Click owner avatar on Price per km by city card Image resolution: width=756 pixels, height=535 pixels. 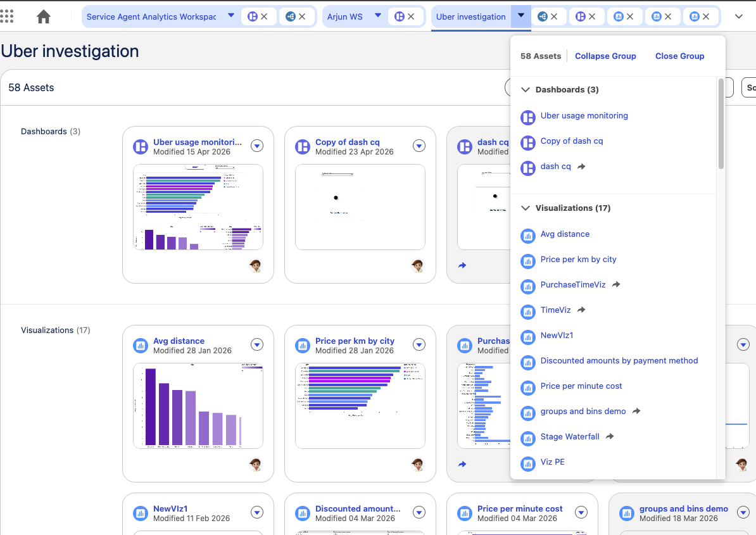tap(417, 465)
